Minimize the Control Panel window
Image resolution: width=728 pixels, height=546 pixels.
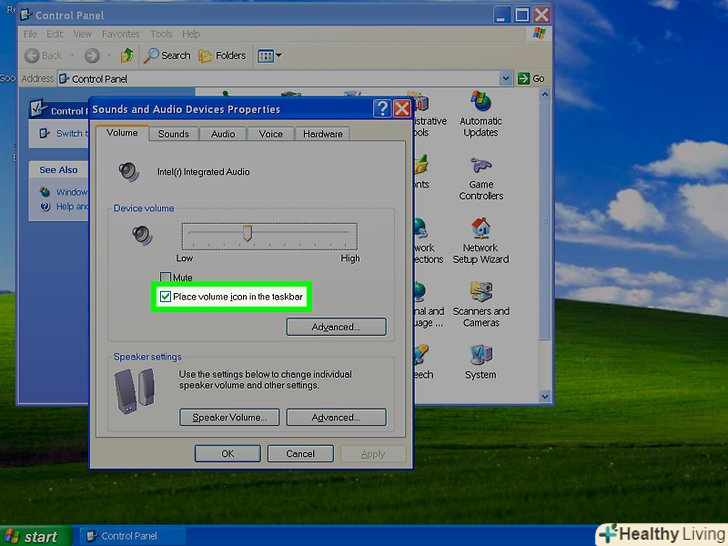tap(500, 15)
